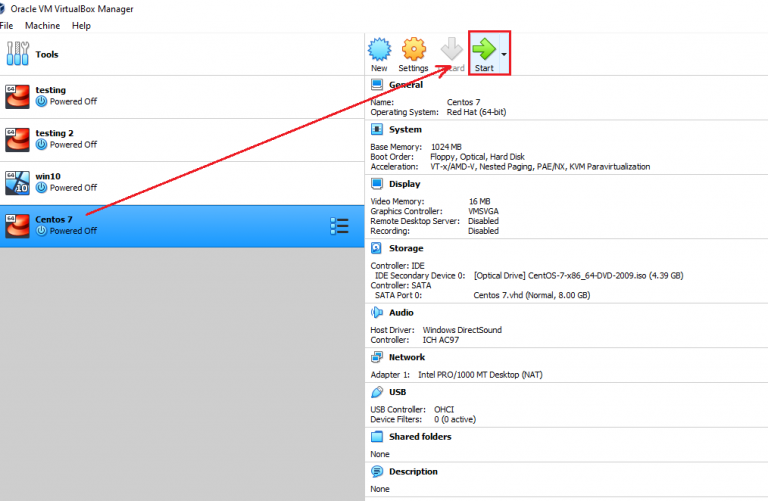Image resolution: width=768 pixels, height=501 pixels.
Task: Open the System section heading link
Action: tap(405, 129)
